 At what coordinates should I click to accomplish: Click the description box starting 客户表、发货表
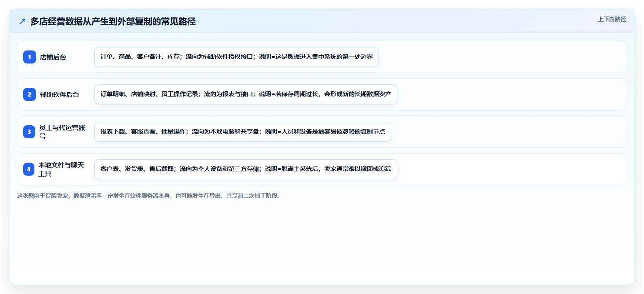pos(246,169)
